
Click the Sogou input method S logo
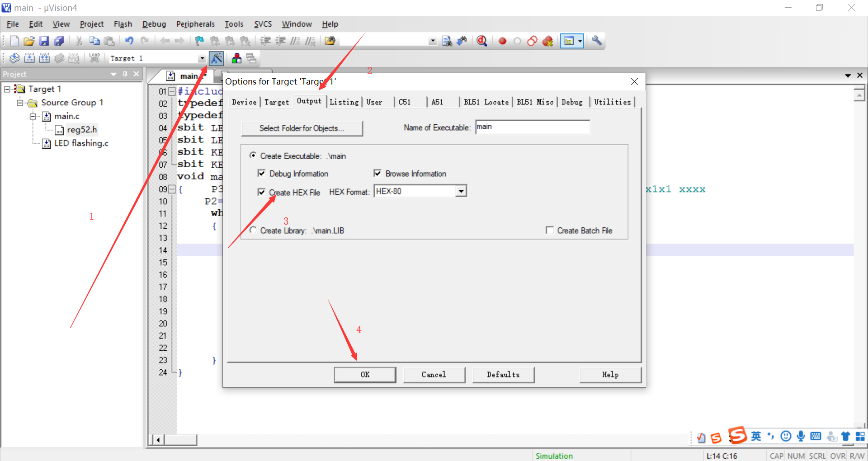pyautogui.click(x=737, y=435)
